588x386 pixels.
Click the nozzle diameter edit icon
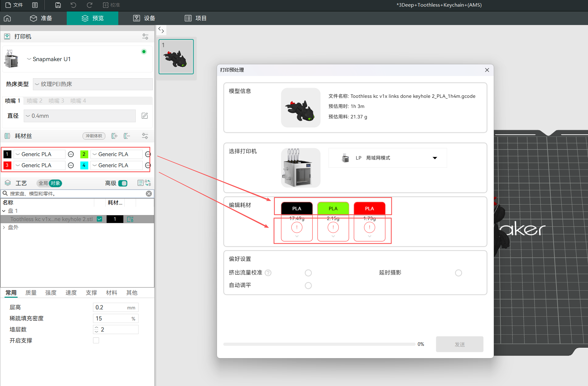coord(145,116)
